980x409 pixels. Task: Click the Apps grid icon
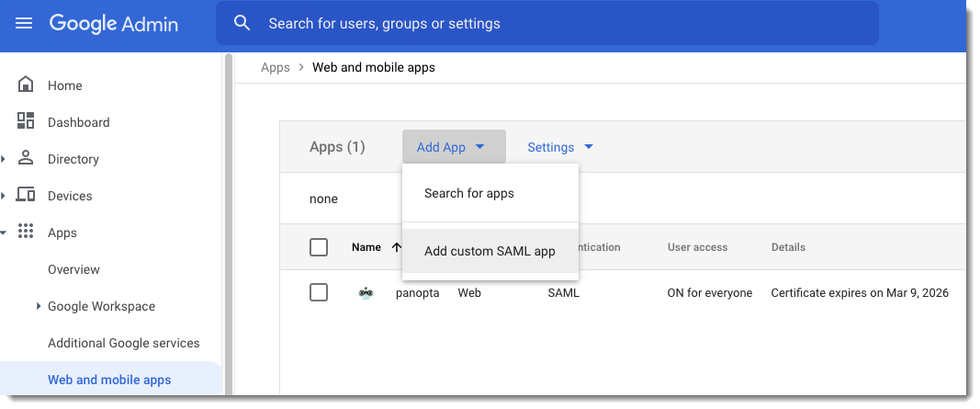click(26, 232)
